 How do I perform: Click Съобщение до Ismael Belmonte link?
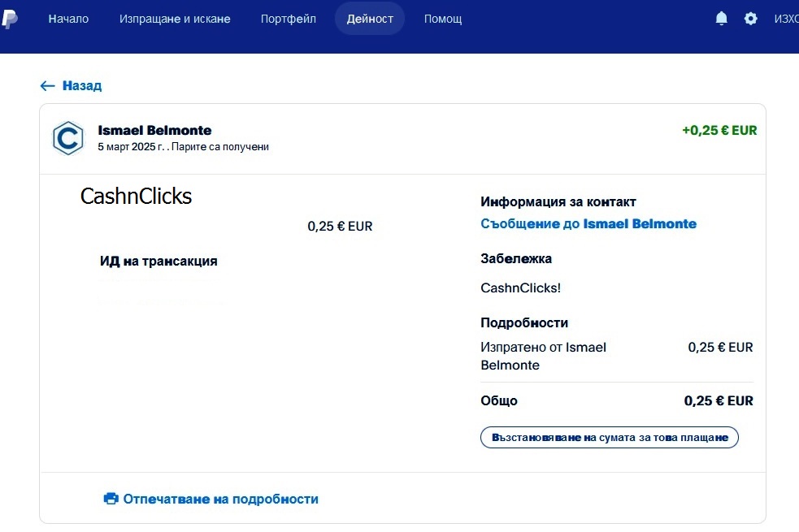coord(588,224)
